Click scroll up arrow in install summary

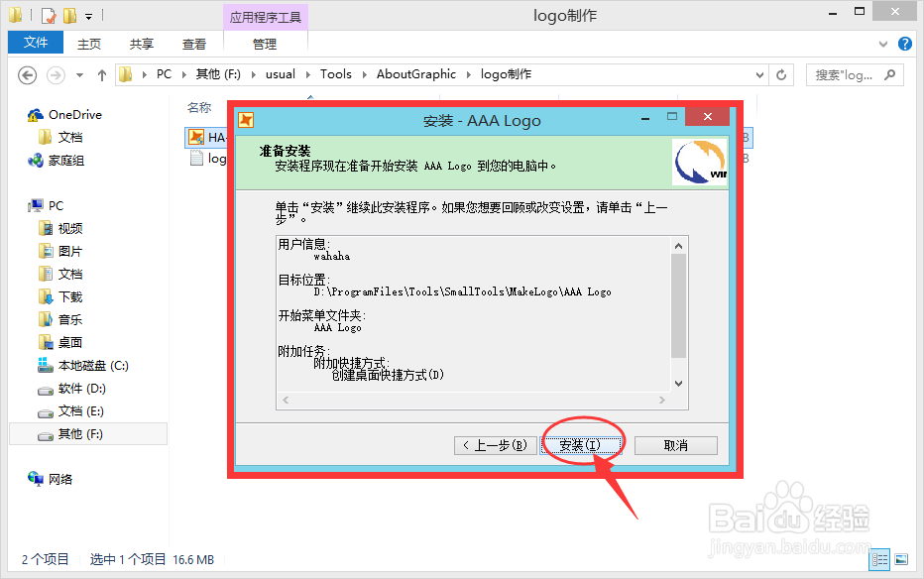pos(679,246)
